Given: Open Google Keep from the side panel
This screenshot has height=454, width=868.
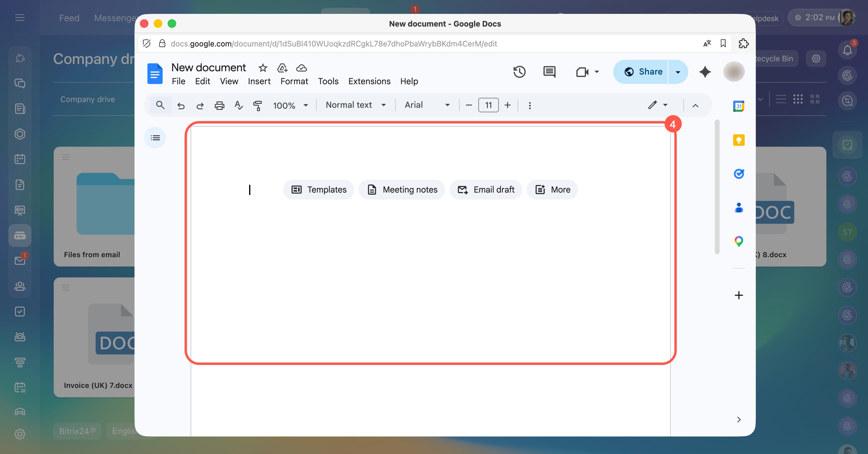Looking at the screenshot, I should pos(738,140).
